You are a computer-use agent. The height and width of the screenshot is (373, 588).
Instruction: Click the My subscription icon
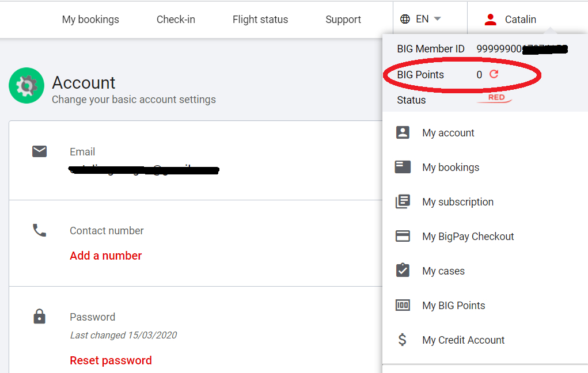(403, 202)
